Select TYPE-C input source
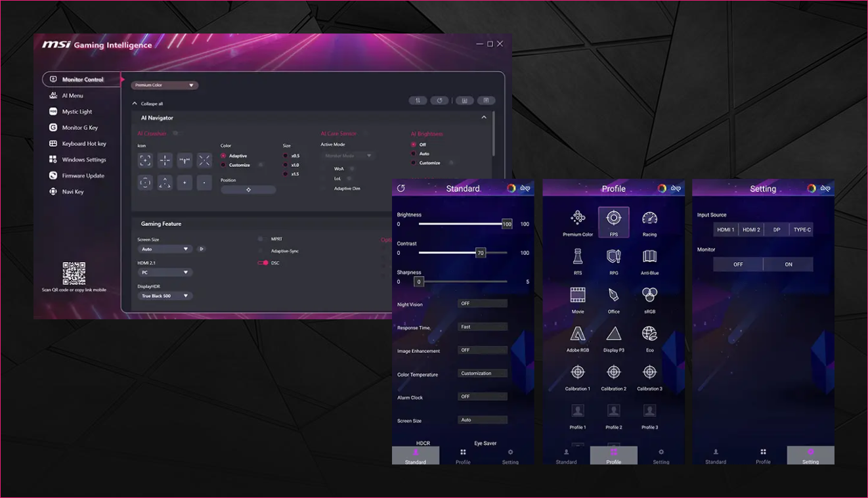Viewport: 868px width, 498px height. click(802, 229)
